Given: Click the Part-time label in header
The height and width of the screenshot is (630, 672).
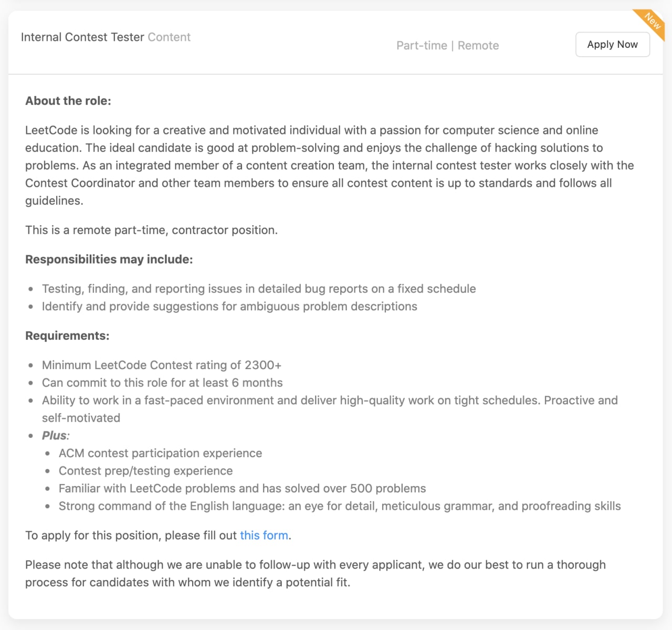Looking at the screenshot, I should coord(422,46).
